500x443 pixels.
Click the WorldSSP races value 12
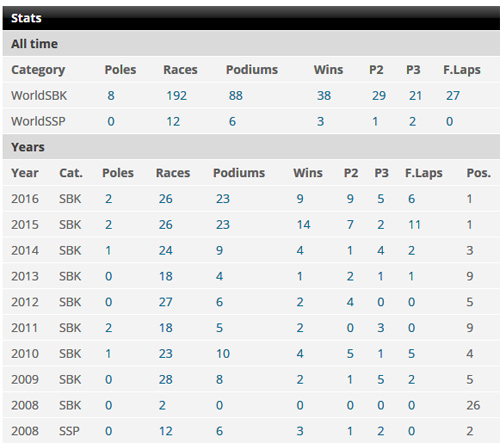[x=173, y=121]
